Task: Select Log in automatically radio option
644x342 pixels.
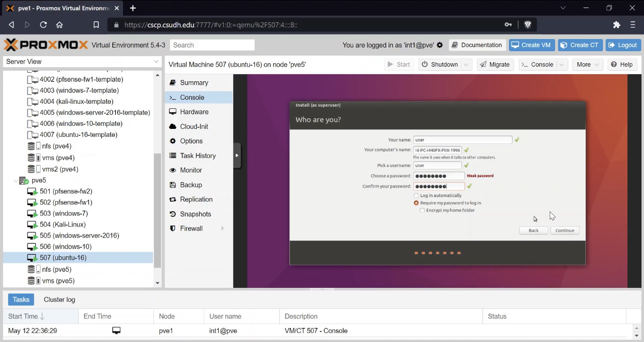Action: pyautogui.click(x=416, y=196)
